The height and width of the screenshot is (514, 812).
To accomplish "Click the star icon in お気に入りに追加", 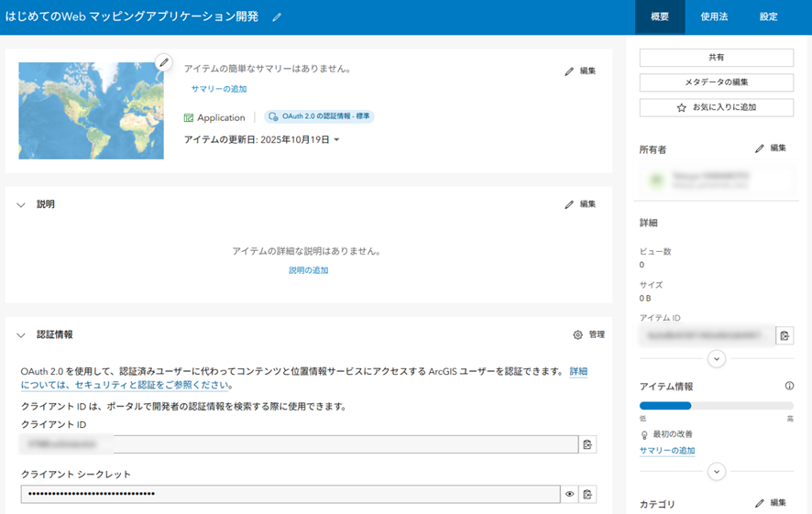I will click(682, 108).
